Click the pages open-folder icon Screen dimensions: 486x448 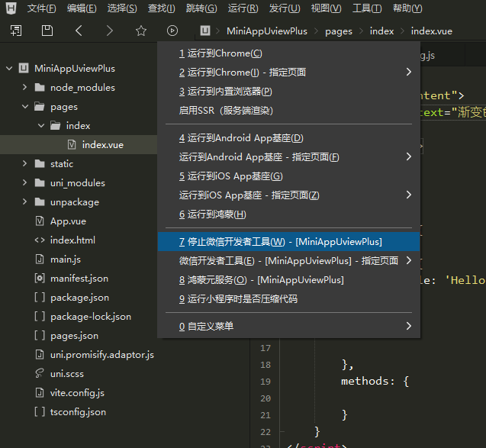(40, 107)
